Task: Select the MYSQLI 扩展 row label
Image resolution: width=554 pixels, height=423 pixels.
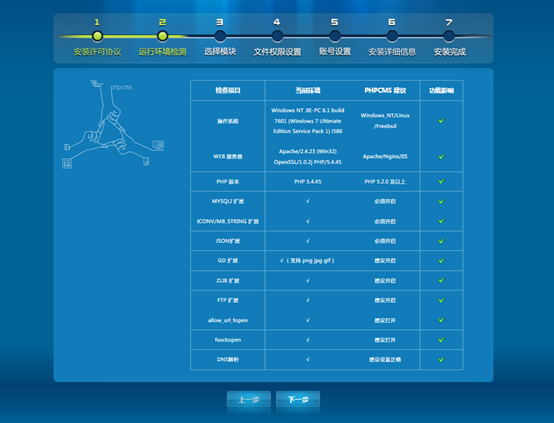Action: [228, 201]
